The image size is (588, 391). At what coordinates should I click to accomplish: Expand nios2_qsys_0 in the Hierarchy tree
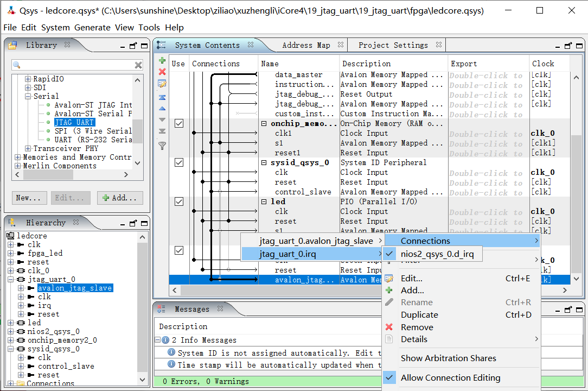[10, 332]
